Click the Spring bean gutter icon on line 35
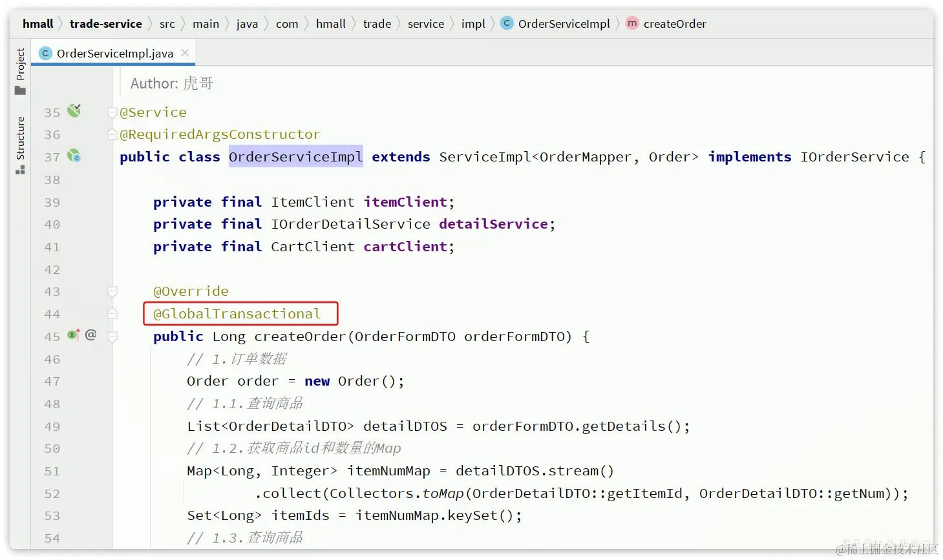Viewport: 943px width, 560px height. (x=74, y=110)
